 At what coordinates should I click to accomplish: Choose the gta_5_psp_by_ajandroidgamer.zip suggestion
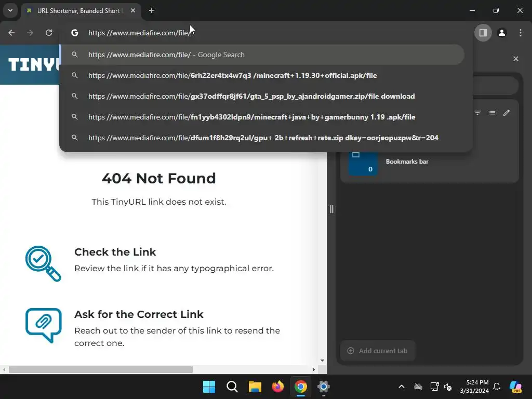click(262, 96)
